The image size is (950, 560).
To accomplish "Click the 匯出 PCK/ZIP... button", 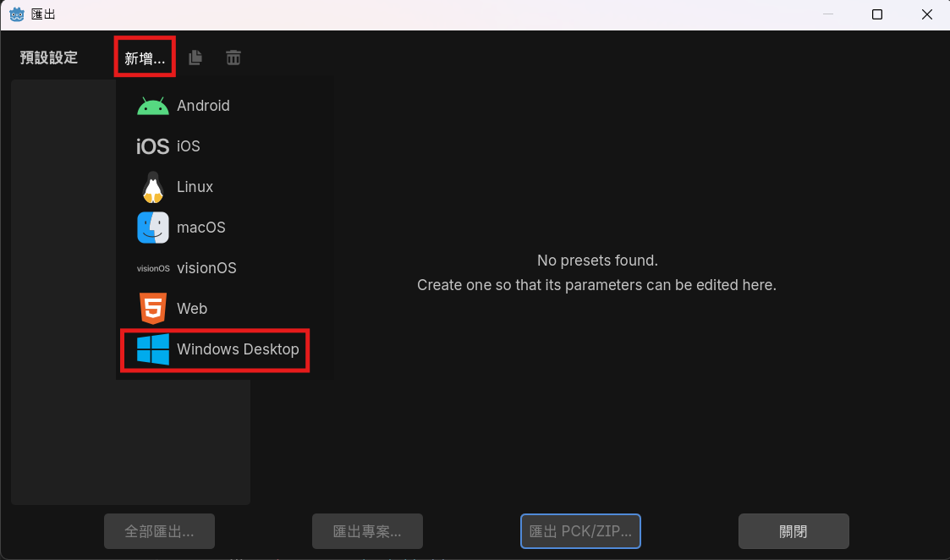I will (x=580, y=531).
